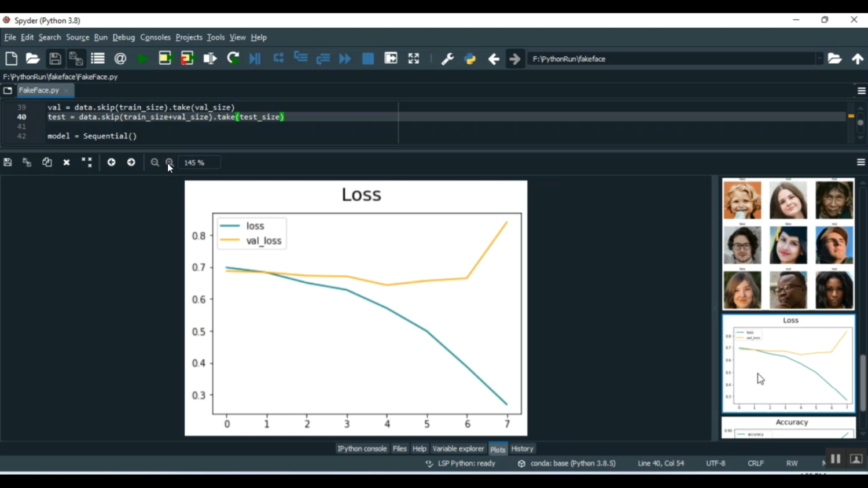The height and width of the screenshot is (488, 868).
Task: Open the Debug menu
Action: (123, 38)
